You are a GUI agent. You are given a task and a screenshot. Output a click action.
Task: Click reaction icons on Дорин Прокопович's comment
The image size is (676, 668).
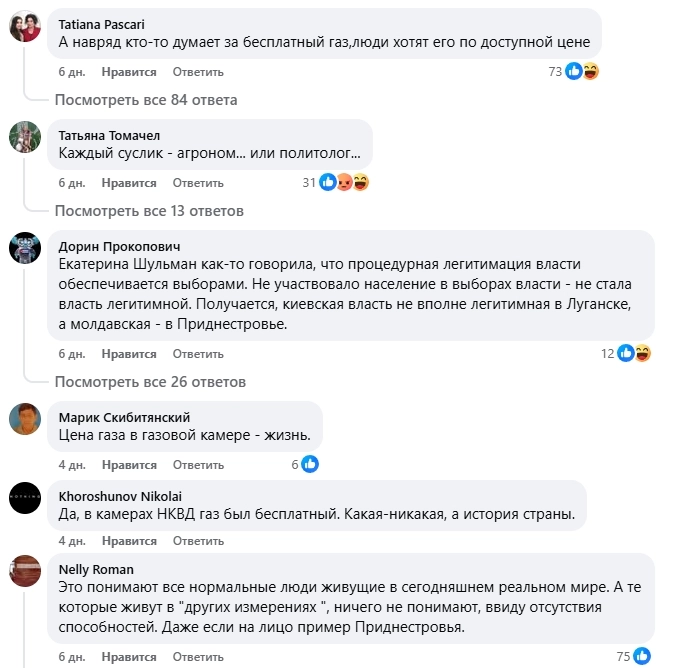click(x=634, y=353)
